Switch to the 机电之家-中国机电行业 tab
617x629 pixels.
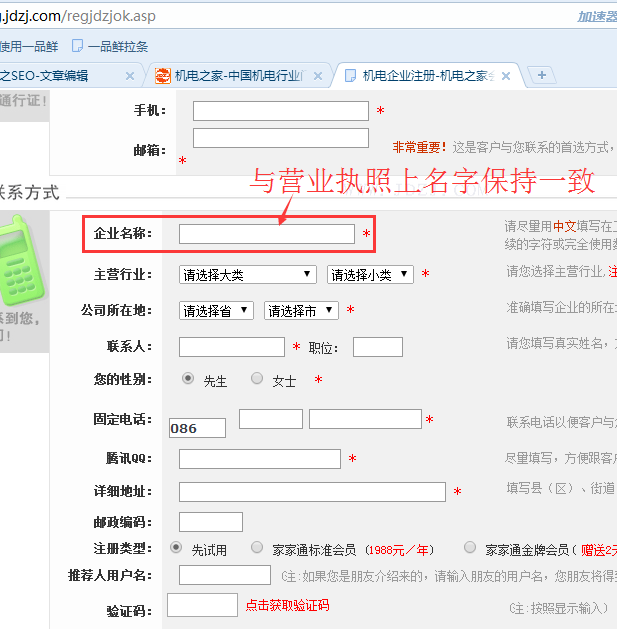pyautogui.click(x=238, y=75)
